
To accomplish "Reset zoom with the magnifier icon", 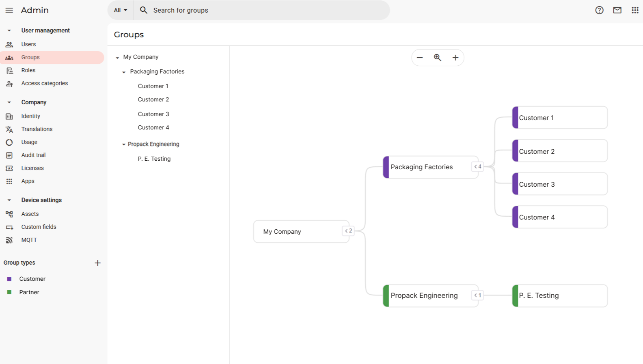I will (x=438, y=58).
